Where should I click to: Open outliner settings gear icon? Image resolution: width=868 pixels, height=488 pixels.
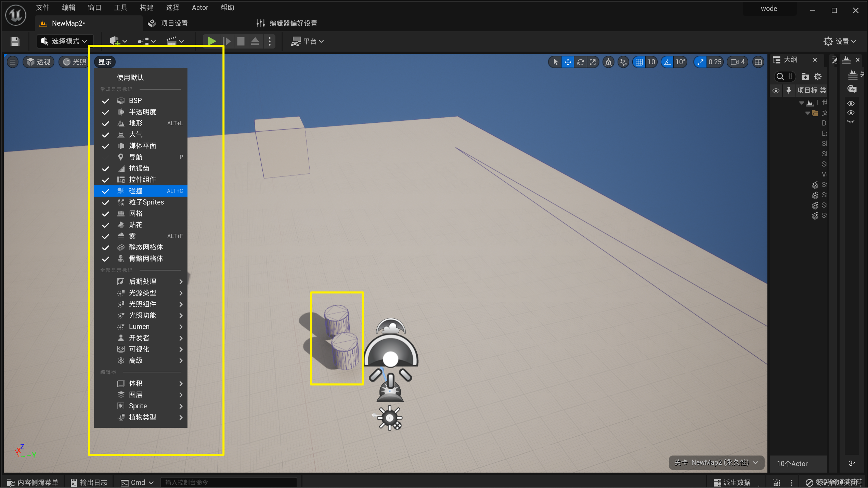pyautogui.click(x=818, y=76)
